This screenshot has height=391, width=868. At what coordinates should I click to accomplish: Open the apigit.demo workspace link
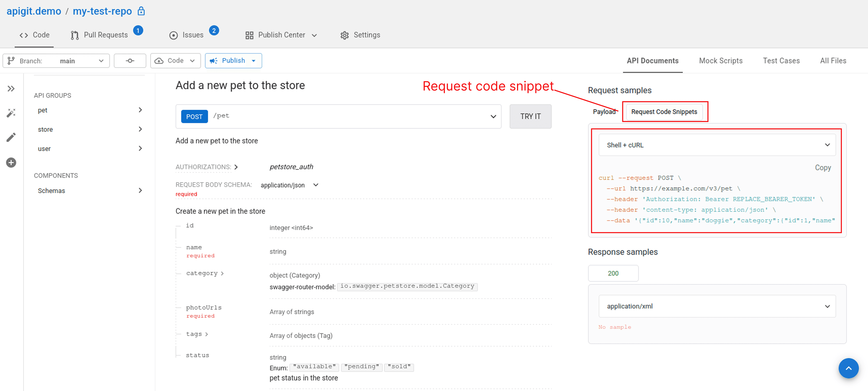click(34, 11)
